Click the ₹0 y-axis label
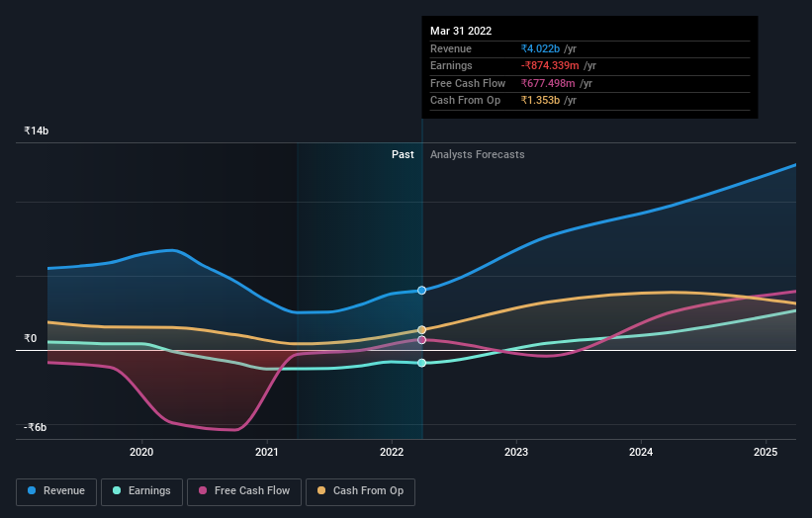Screen dimensions: 812x518 point(31,338)
